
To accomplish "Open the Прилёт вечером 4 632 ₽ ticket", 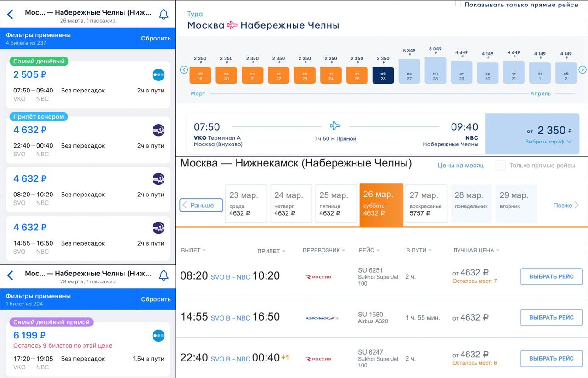I will tap(88, 141).
